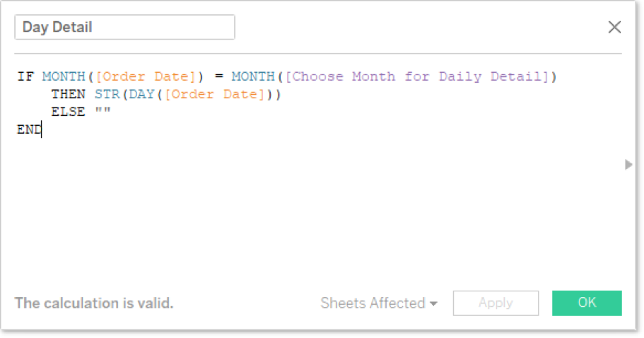644x338 pixels.
Task: Place cursor on the END keyword
Action: (29, 130)
